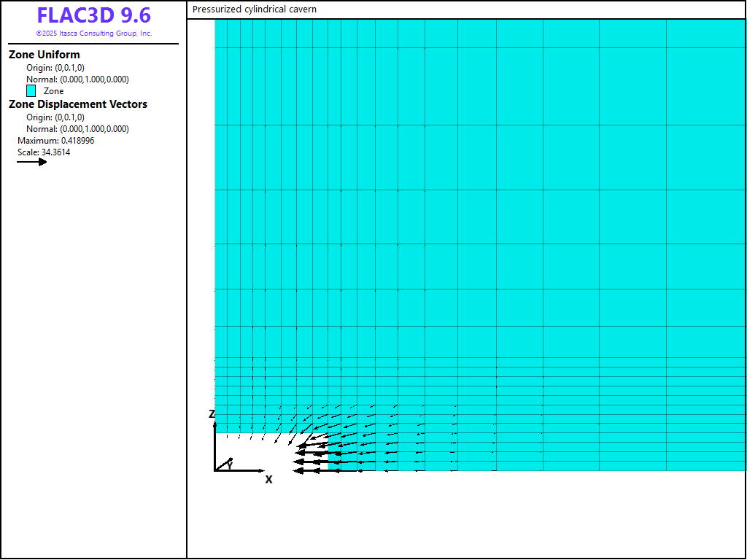Click the FLAC3D 9.6 logo title
The height and width of the screenshot is (560, 747).
(93, 16)
